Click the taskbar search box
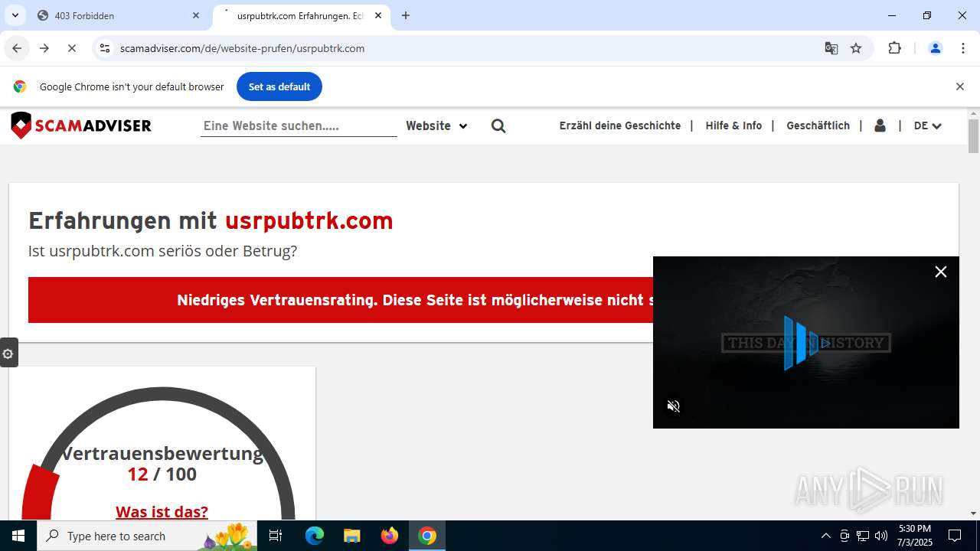 point(148,536)
